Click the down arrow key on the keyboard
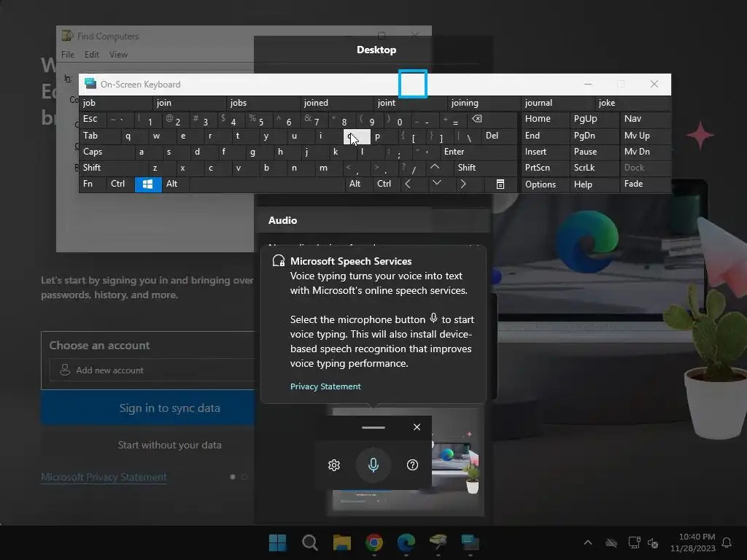The image size is (747, 560). 436,183
